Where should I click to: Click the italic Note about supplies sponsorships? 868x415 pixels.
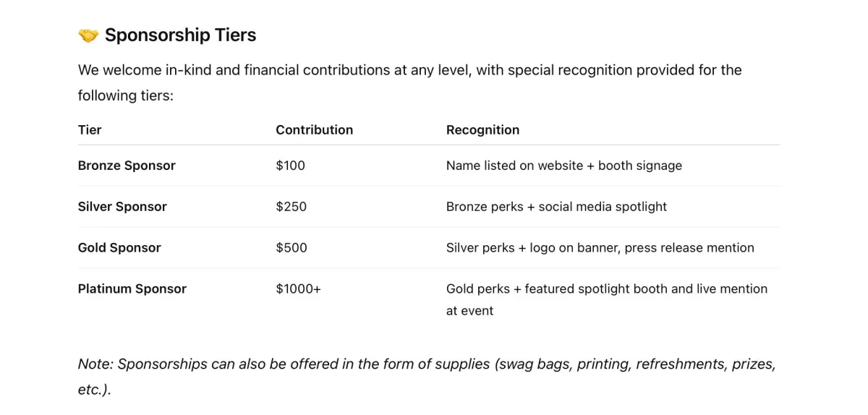[427, 377]
